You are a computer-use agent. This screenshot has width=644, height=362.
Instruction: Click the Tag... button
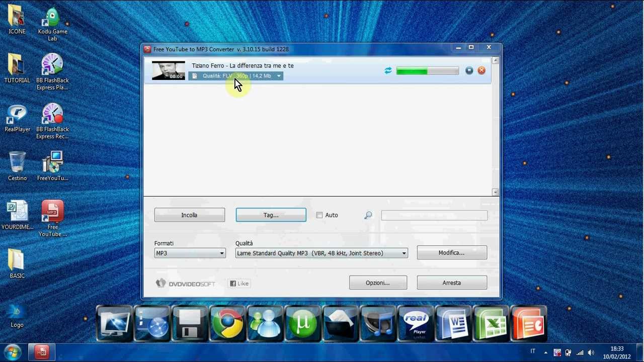(271, 215)
